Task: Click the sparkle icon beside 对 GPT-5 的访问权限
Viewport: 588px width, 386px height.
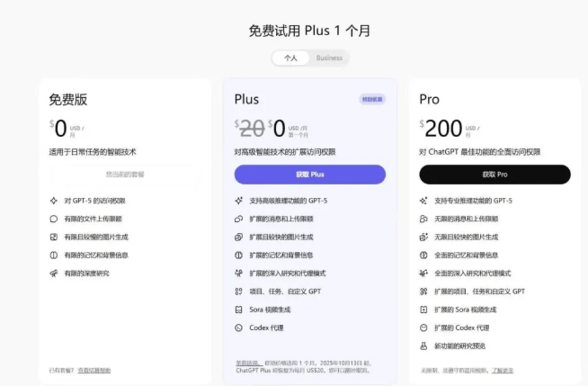Action: coord(54,201)
